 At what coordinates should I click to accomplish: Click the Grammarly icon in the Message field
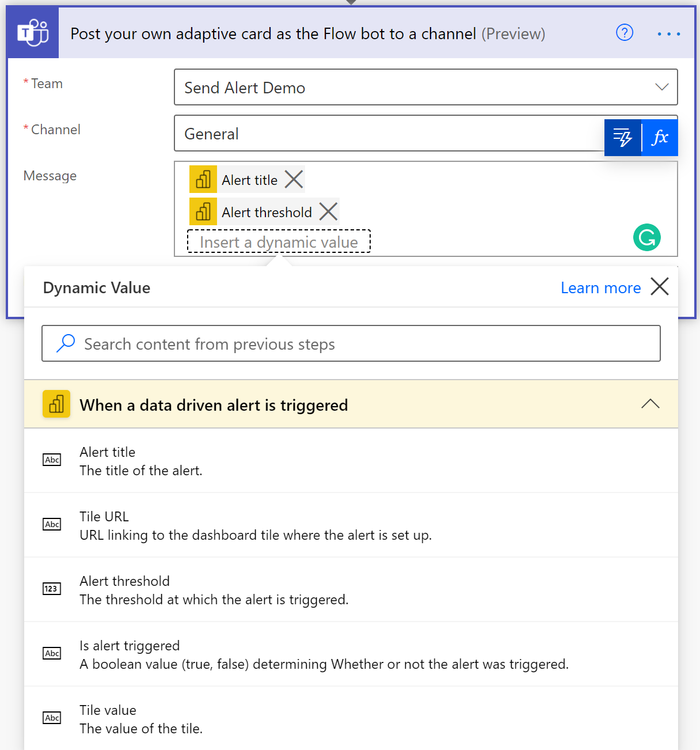pyautogui.click(x=647, y=237)
